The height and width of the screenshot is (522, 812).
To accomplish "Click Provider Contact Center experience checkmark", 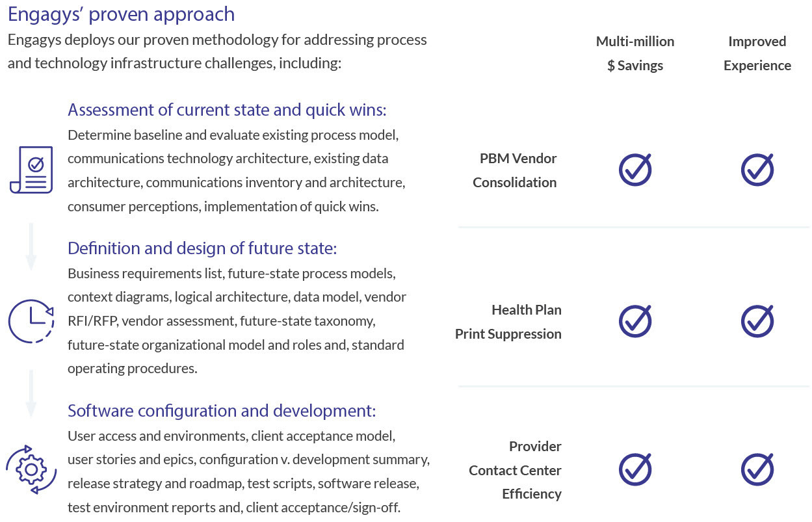I will pyautogui.click(x=757, y=469).
